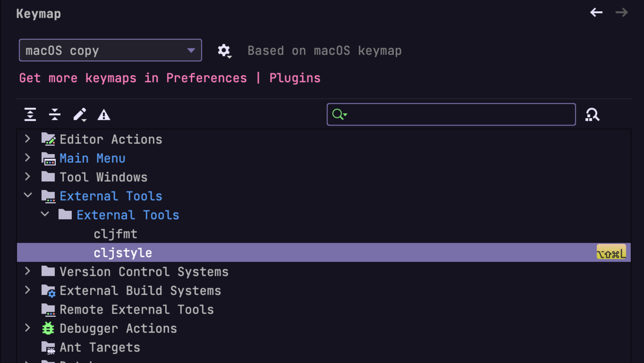The height and width of the screenshot is (363, 644).
Task: Expand the Version Control Systems group
Action: (28, 271)
